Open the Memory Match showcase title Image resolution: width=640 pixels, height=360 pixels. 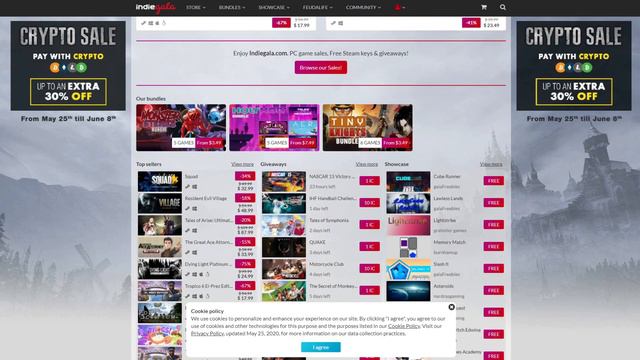(x=449, y=242)
